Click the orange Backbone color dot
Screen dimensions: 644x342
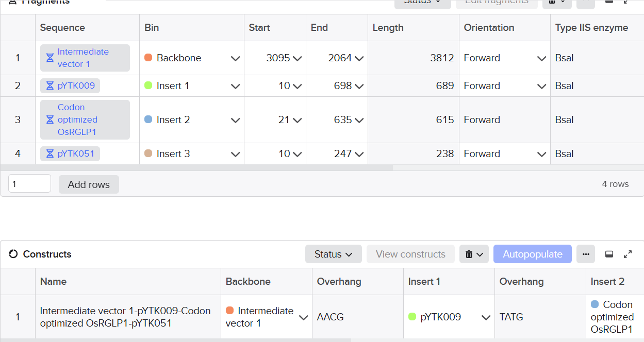point(148,58)
